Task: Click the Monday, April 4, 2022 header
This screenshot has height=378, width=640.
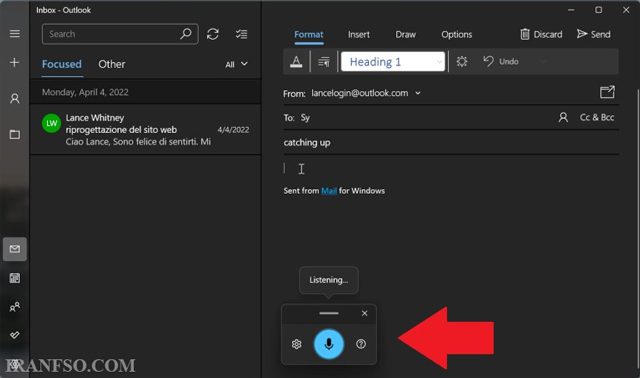Action: 145,92
